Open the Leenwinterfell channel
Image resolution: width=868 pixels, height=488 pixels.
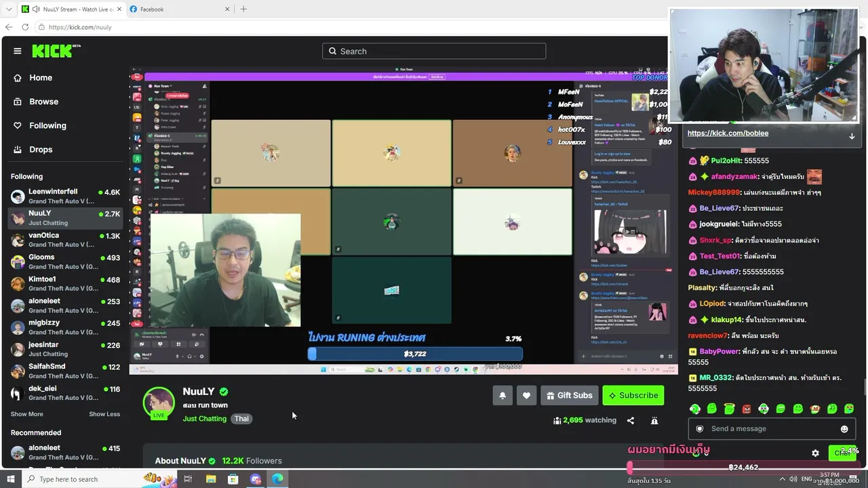pos(65,197)
